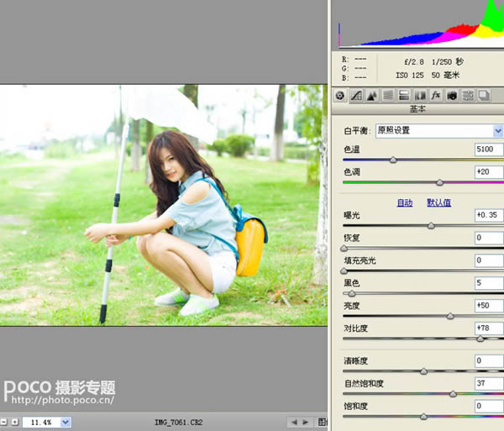Open the Camera Calibration panel
The image size is (504, 431).
[451, 96]
